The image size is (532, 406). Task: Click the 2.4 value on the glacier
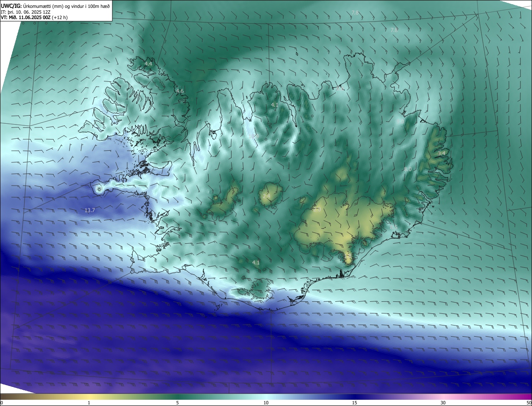[266, 196]
